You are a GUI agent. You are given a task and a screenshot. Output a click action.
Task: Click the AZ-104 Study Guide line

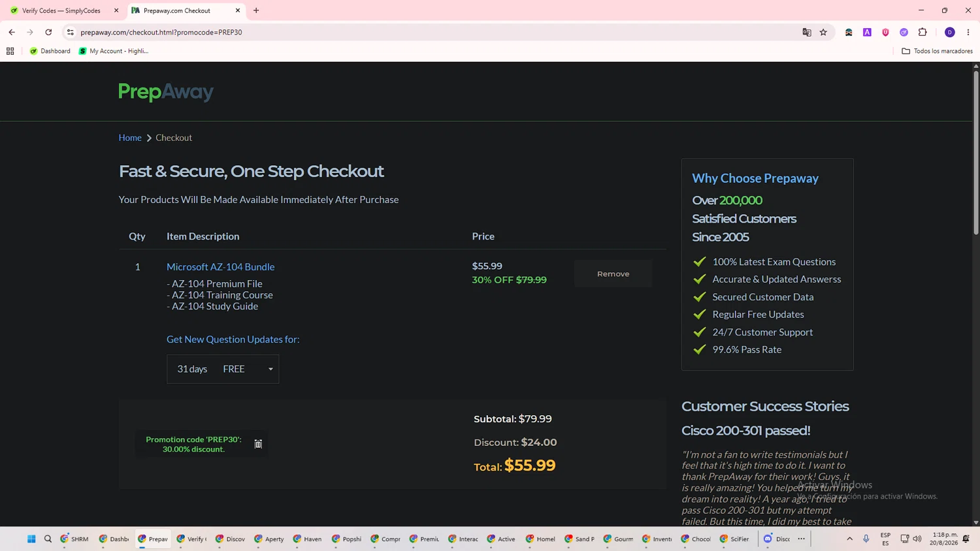tap(212, 306)
